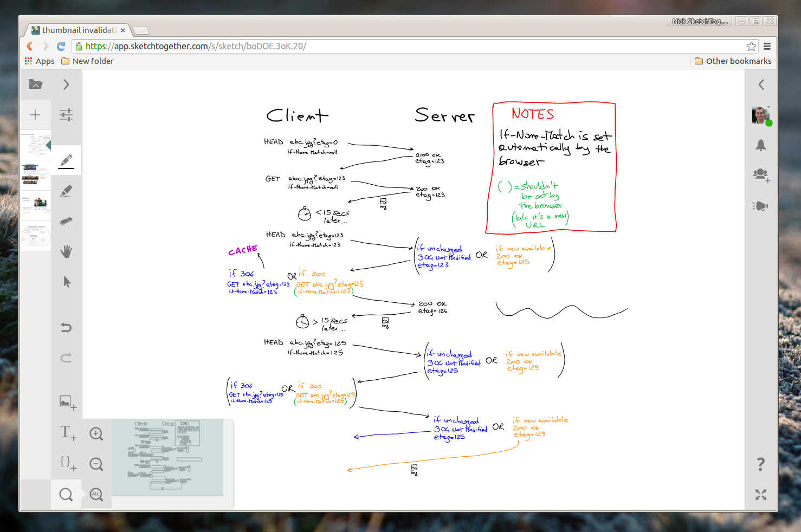This screenshot has height=532, width=801.
Task: Select the arrow Pointer tool
Action: 67,282
